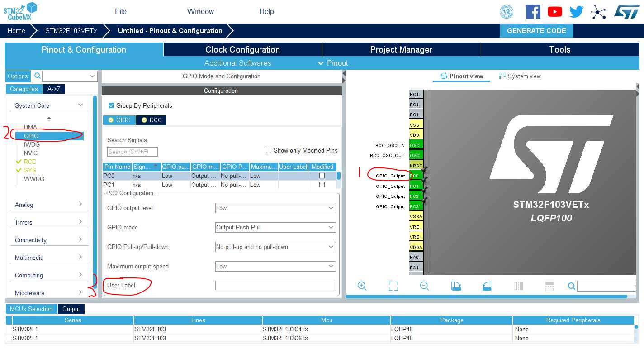The width and height of the screenshot is (644, 349).
Task: Select pin PC3 on the chip
Action: tap(416, 206)
